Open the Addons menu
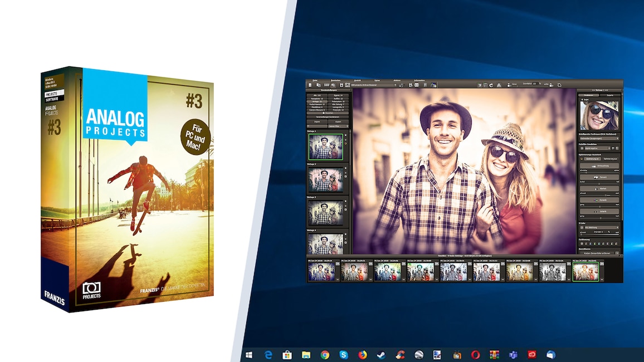Screen dimensions: 644x362 397,80
